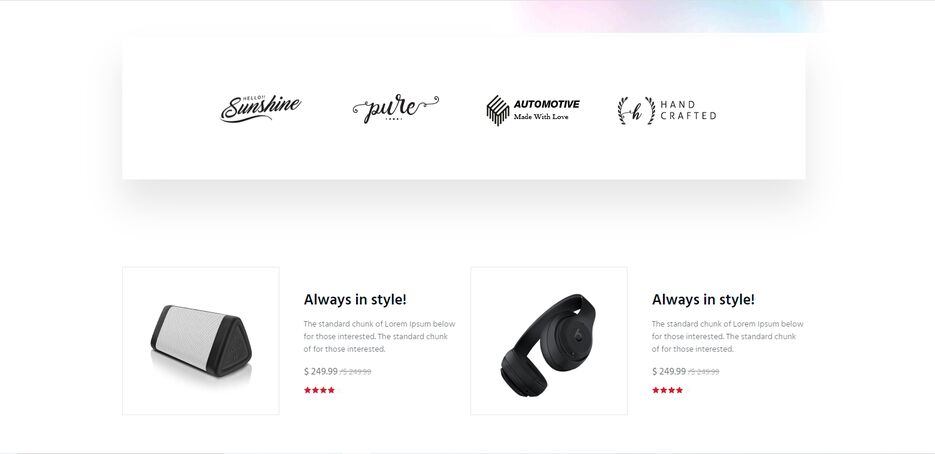The image size is (935, 454).
Task: Click the last star of headphones rating
Action: click(680, 390)
